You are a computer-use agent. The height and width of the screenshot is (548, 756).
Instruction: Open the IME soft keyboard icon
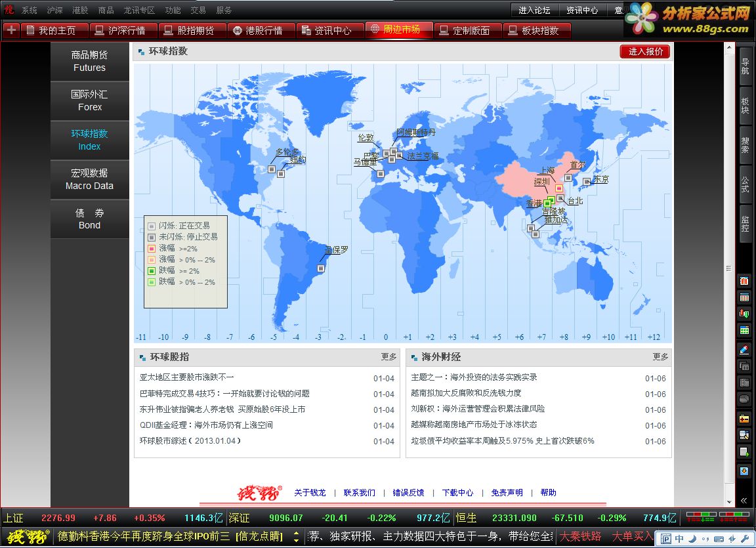pos(719,538)
